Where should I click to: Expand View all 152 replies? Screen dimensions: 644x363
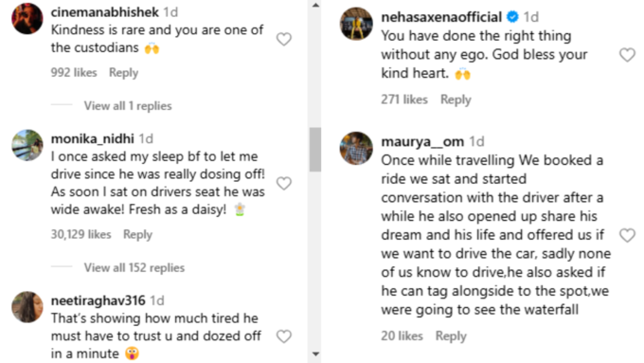(x=134, y=268)
